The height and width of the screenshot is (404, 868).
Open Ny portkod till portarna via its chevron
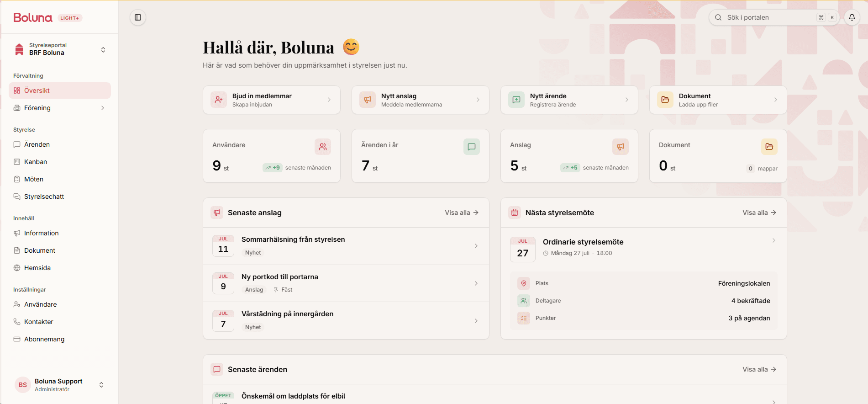click(x=476, y=283)
